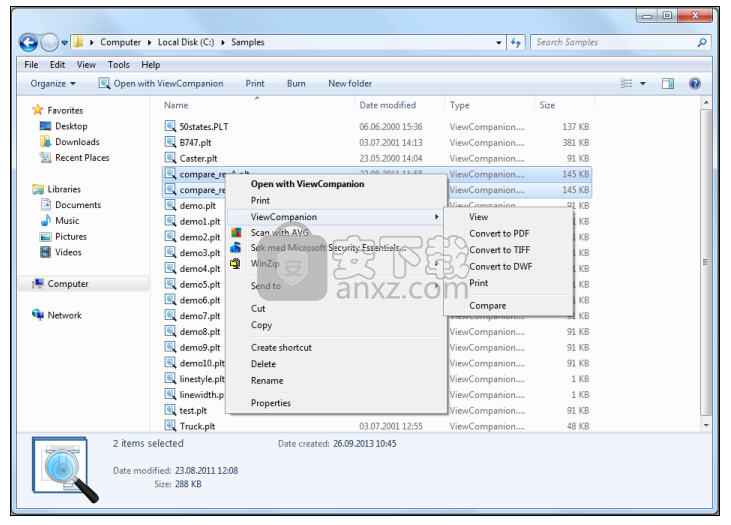Click the change view icon
Viewport: 731px width, 525px height.
627,83
